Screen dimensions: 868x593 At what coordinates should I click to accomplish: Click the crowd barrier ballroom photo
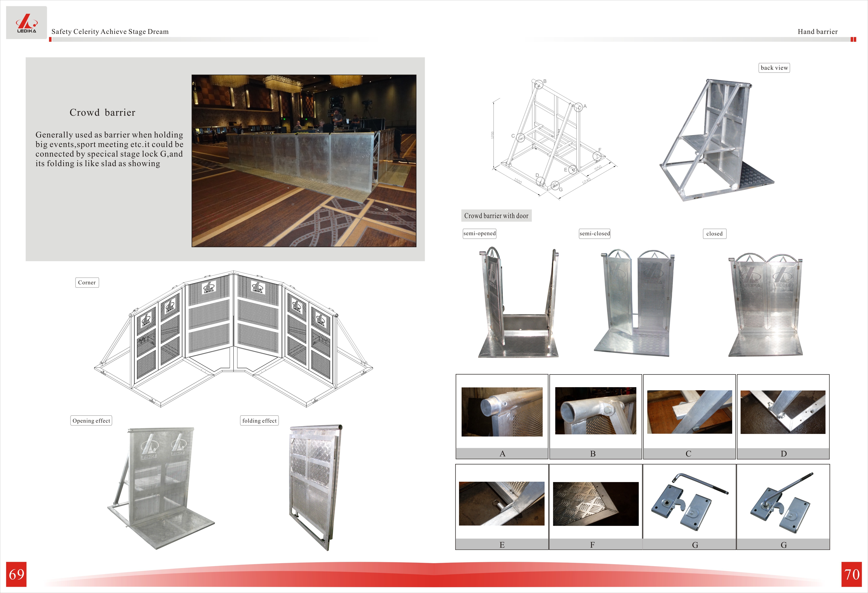[304, 161]
